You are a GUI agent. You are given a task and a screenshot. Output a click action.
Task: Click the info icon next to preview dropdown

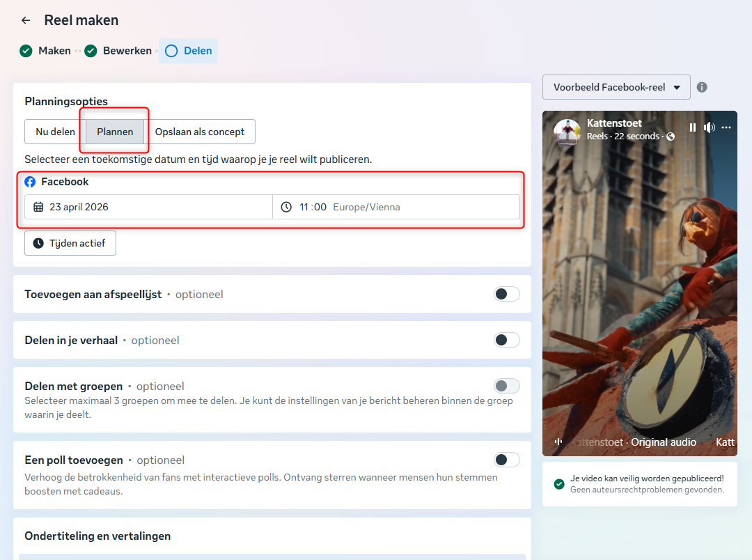[x=702, y=87]
